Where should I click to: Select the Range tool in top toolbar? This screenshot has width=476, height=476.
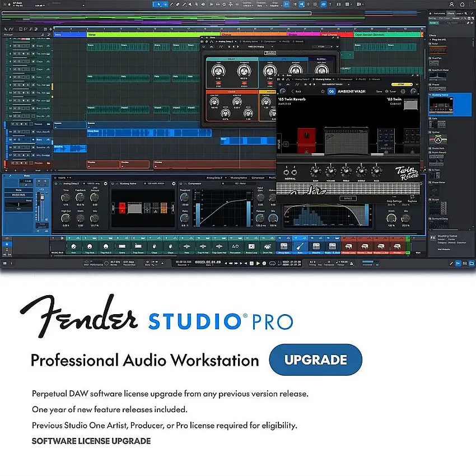[x=165, y=4]
